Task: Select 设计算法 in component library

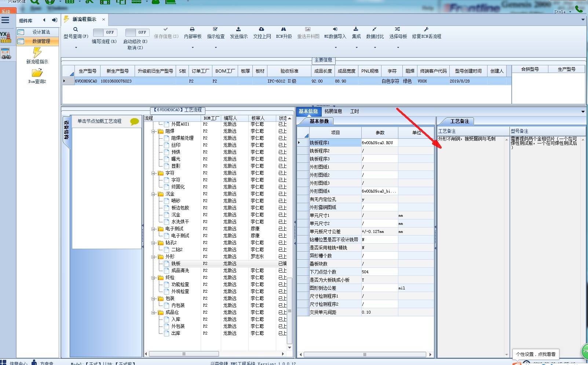Action: click(37, 32)
